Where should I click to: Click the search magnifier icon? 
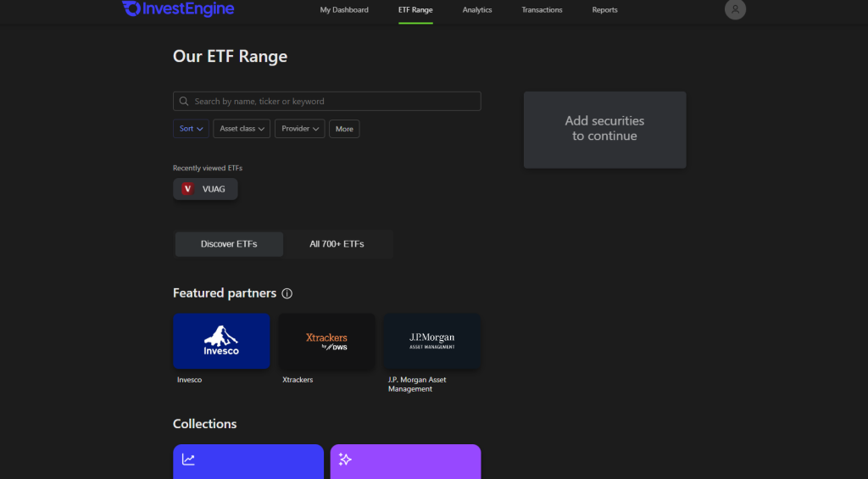click(184, 102)
